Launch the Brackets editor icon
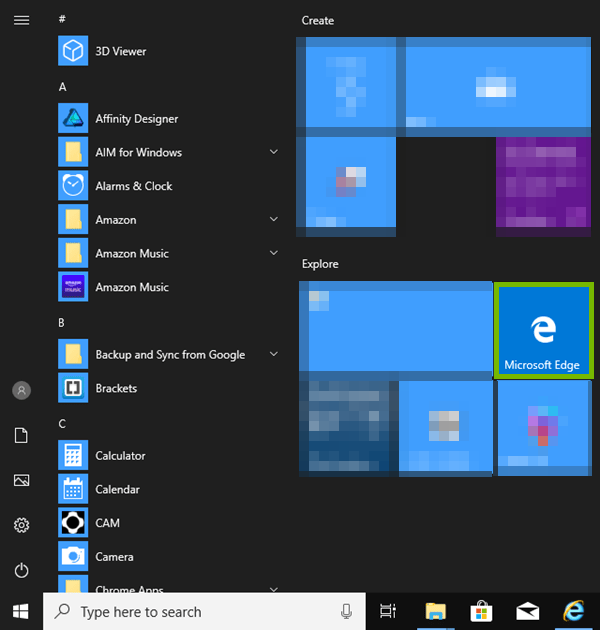 (x=73, y=388)
